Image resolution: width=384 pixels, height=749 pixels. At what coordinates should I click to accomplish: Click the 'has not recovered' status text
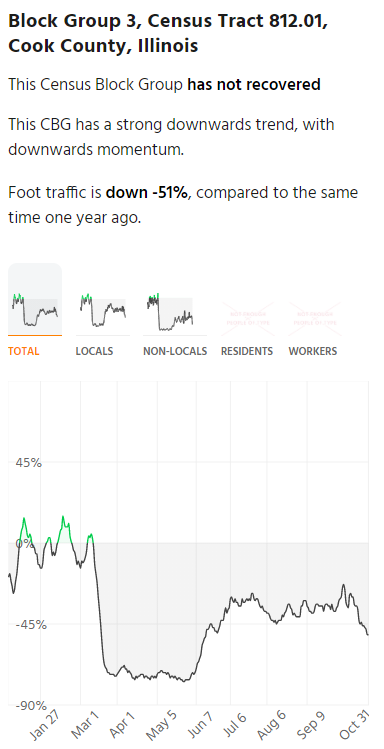click(254, 85)
